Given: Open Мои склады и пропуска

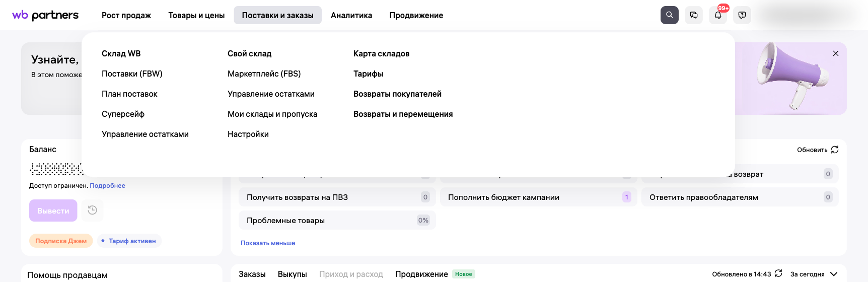Looking at the screenshot, I should [272, 114].
